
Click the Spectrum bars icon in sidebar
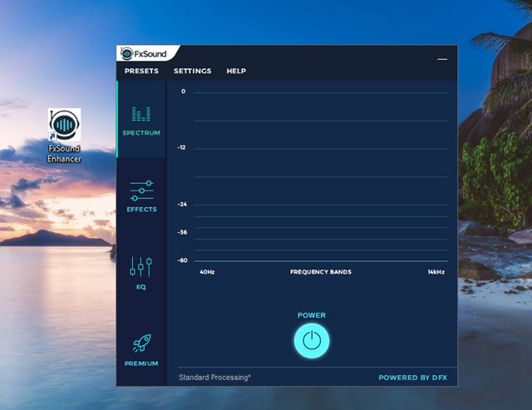pos(140,113)
